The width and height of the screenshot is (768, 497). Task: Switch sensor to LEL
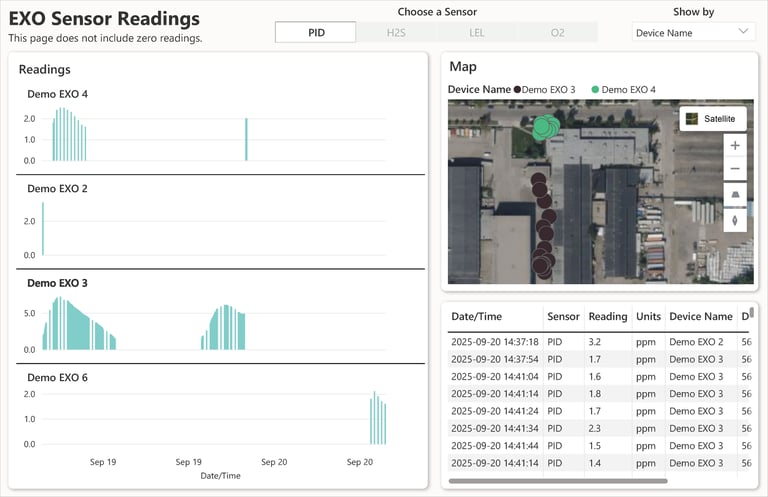point(477,32)
